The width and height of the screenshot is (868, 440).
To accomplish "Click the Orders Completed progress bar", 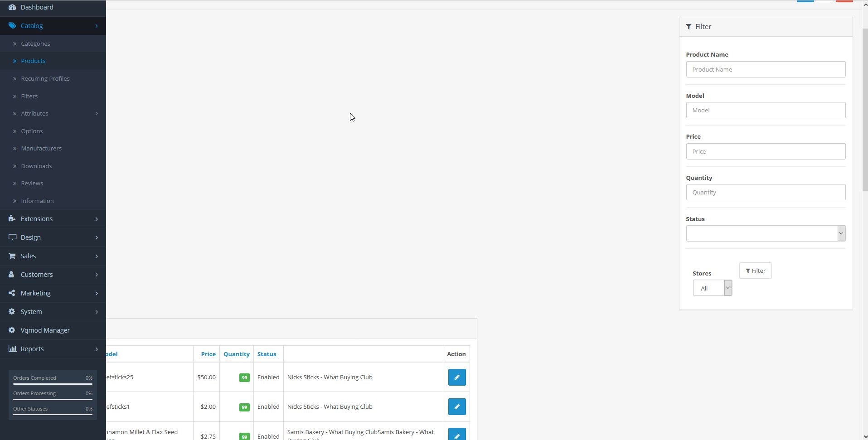I will tap(53, 384).
